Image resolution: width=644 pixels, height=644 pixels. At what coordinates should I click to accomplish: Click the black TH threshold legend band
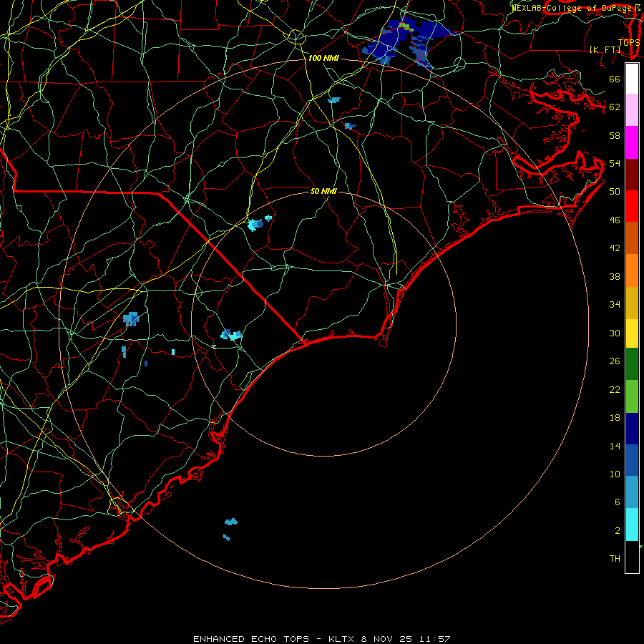point(632,557)
